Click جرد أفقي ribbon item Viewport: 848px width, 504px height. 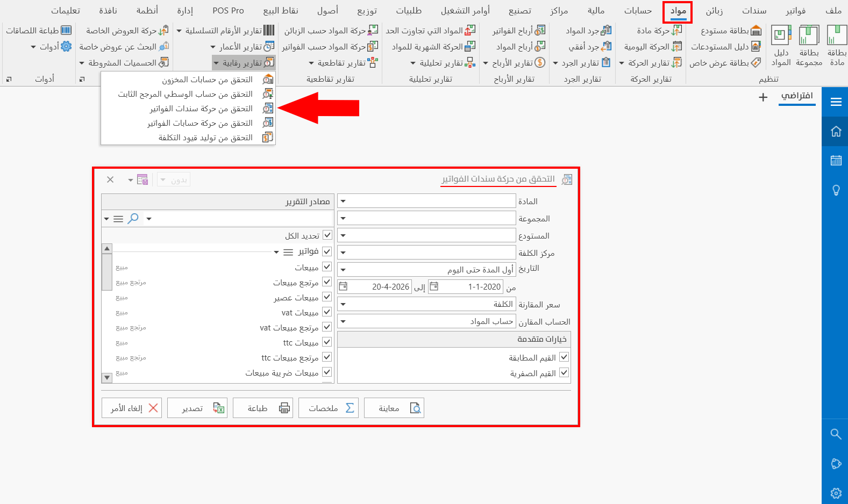click(x=590, y=47)
